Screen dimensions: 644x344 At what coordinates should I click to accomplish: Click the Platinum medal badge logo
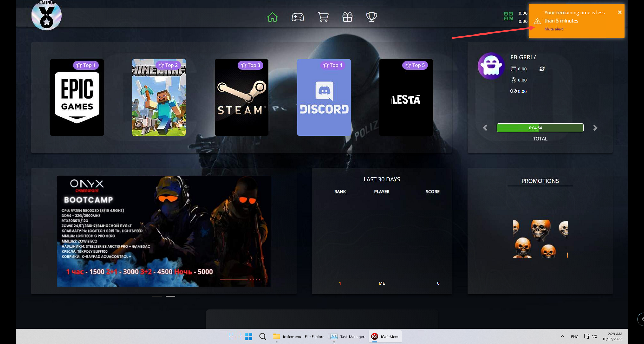pos(46,15)
